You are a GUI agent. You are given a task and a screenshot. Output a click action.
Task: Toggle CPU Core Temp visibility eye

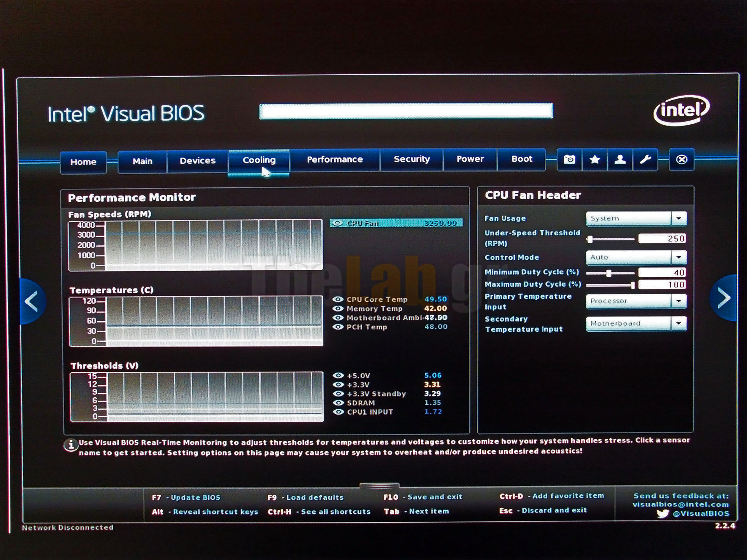pos(338,299)
